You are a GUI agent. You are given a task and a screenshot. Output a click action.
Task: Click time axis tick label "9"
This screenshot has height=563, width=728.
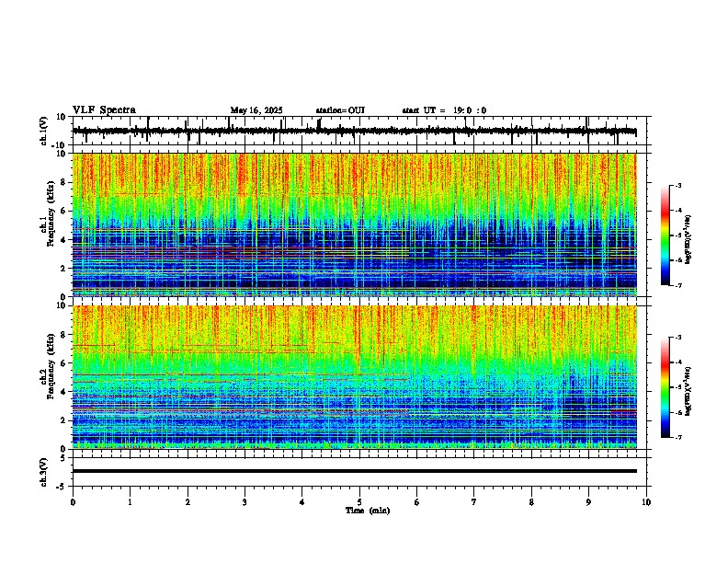(588, 502)
